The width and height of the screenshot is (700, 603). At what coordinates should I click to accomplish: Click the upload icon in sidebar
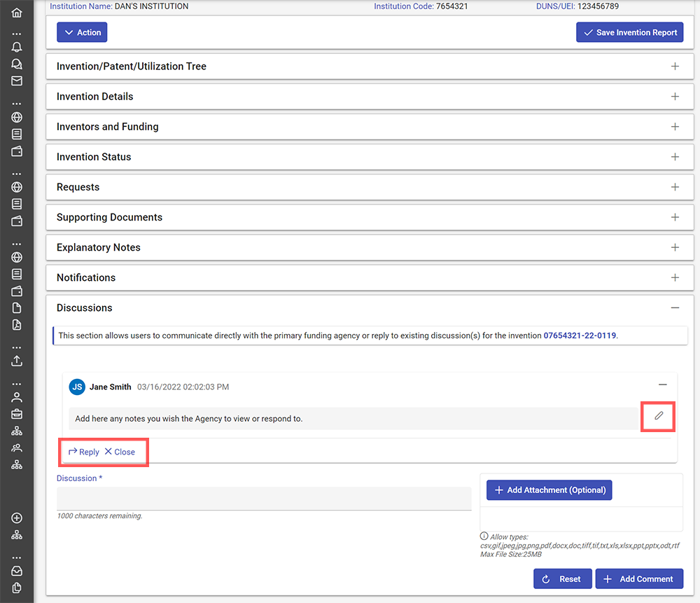[17, 361]
